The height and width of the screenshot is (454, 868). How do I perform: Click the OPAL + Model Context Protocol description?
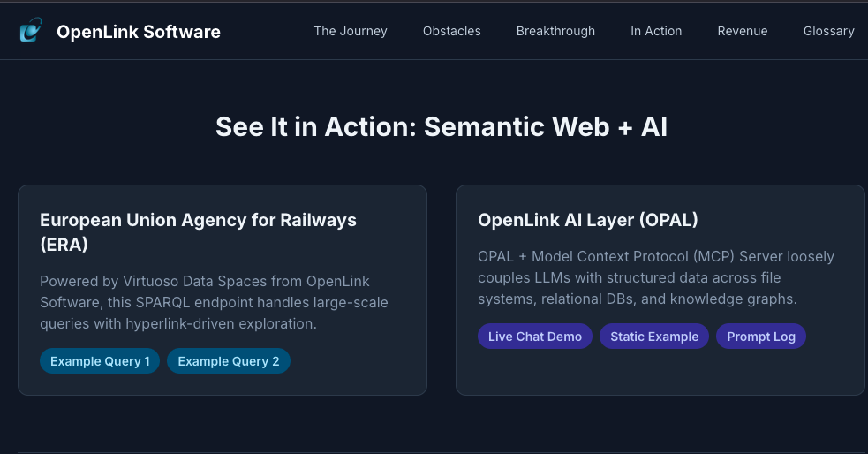point(656,278)
